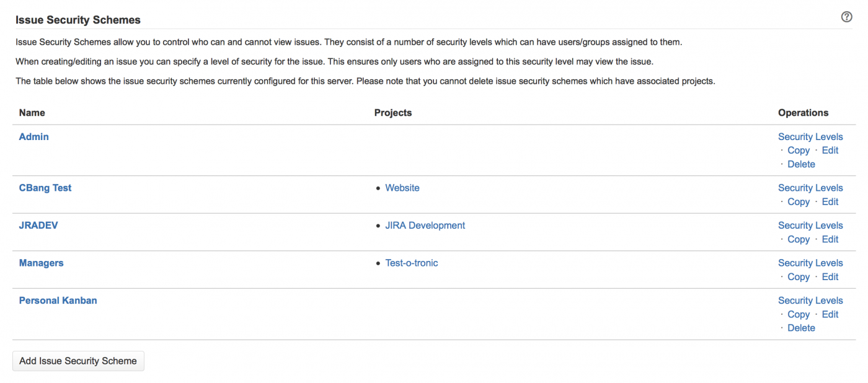Open the JRADEV security scheme
The width and height of the screenshot is (868, 383).
tap(38, 226)
